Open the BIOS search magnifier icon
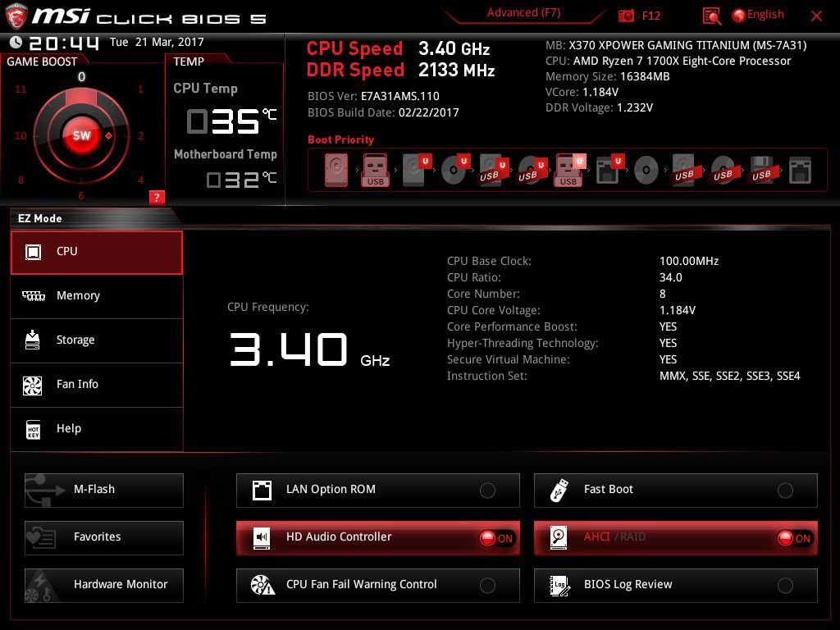The height and width of the screenshot is (630, 840). [x=711, y=16]
